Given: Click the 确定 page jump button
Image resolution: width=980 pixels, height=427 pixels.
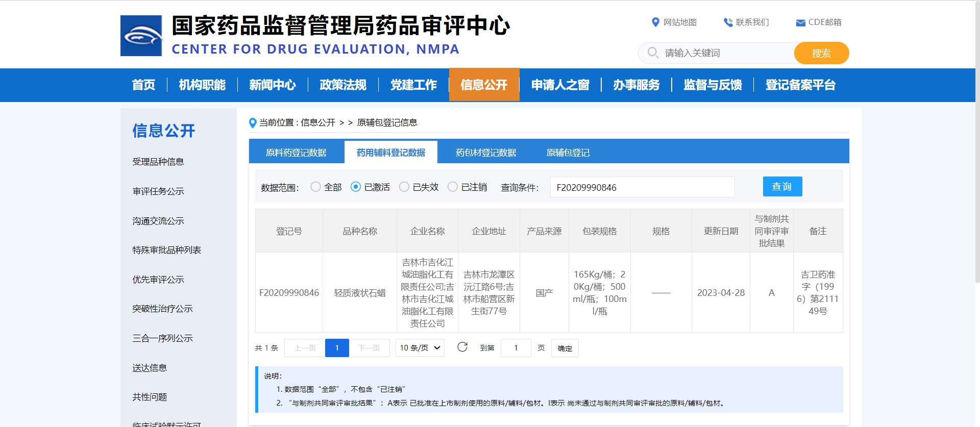Looking at the screenshot, I should coord(565,348).
